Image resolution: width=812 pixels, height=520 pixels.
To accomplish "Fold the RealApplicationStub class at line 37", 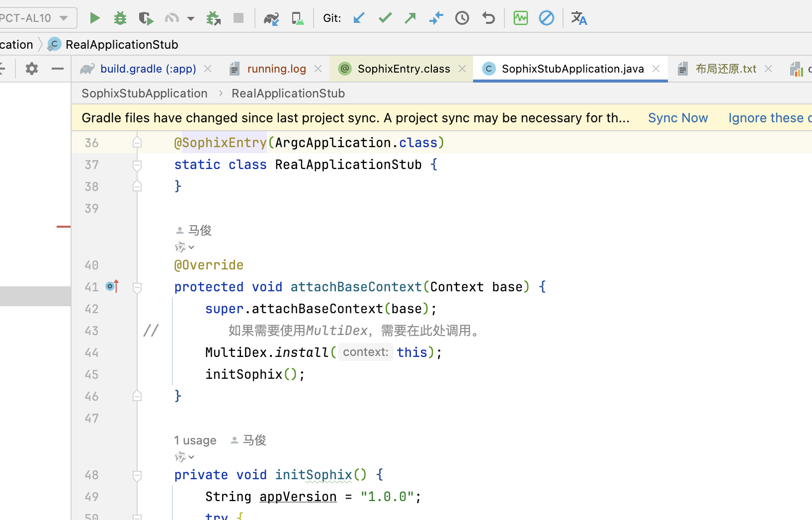I will (x=137, y=165).
